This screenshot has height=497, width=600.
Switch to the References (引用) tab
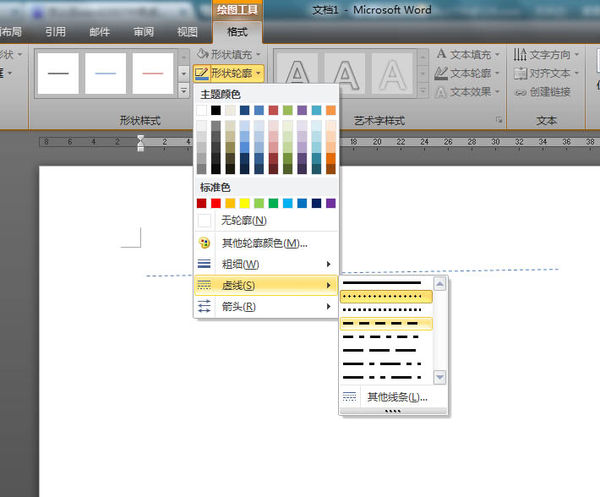pos(55,32)
